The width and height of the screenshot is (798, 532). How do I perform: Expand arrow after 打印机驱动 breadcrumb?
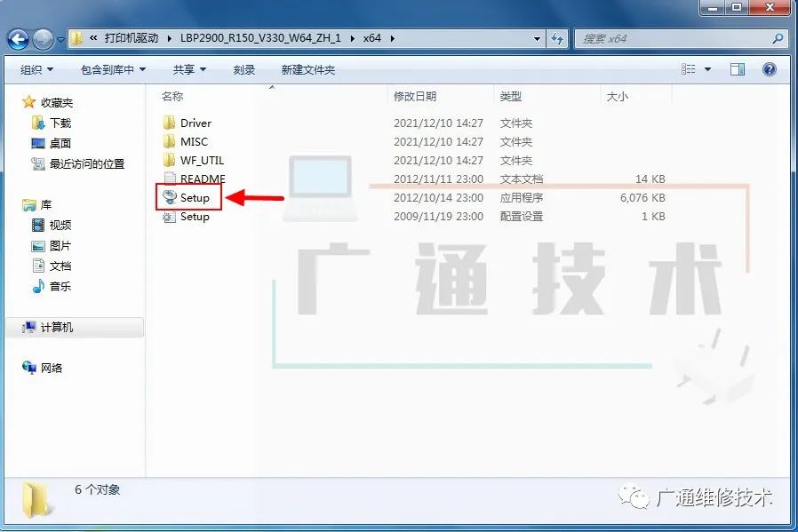point(170,39)
